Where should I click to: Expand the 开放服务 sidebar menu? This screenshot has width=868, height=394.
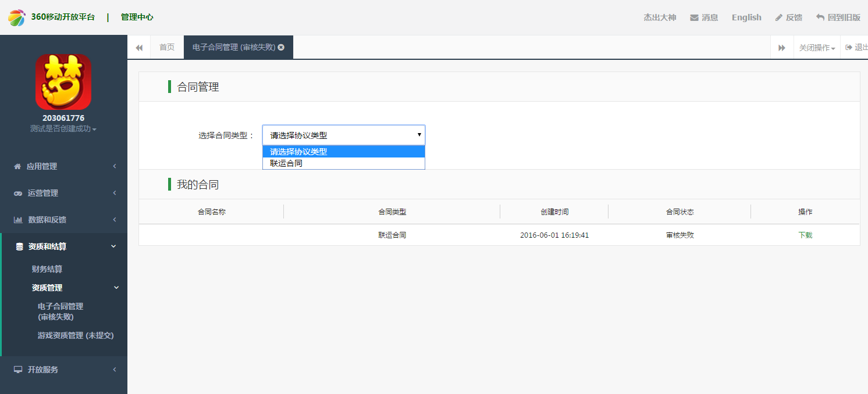64,370
